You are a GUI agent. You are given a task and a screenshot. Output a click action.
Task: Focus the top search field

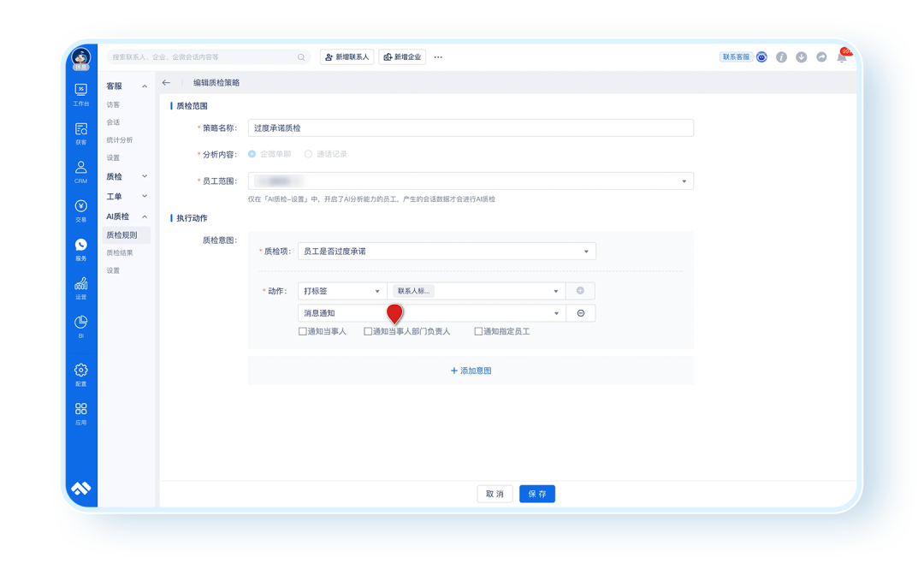pyautogui.click(x=209, y=57)
